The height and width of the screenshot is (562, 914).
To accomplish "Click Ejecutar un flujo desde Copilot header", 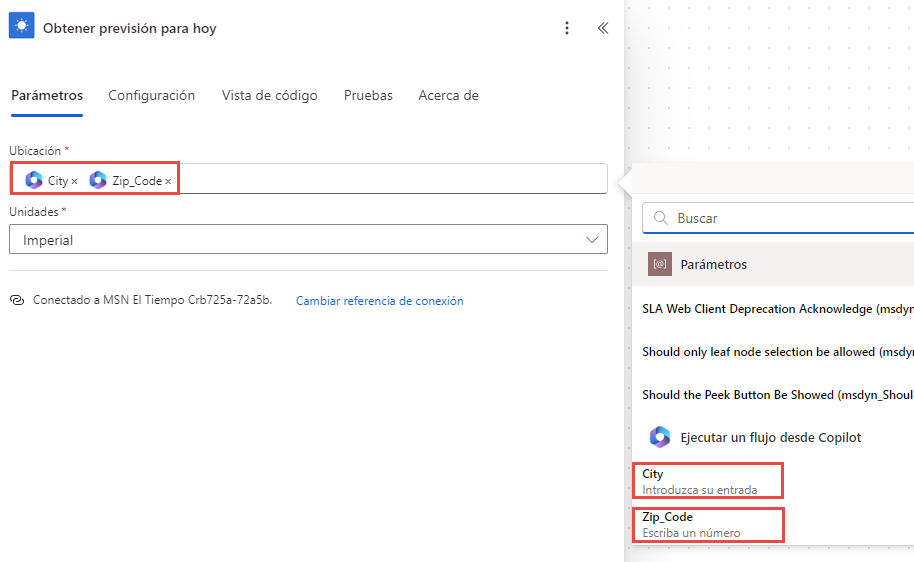I will pos(773,437).
